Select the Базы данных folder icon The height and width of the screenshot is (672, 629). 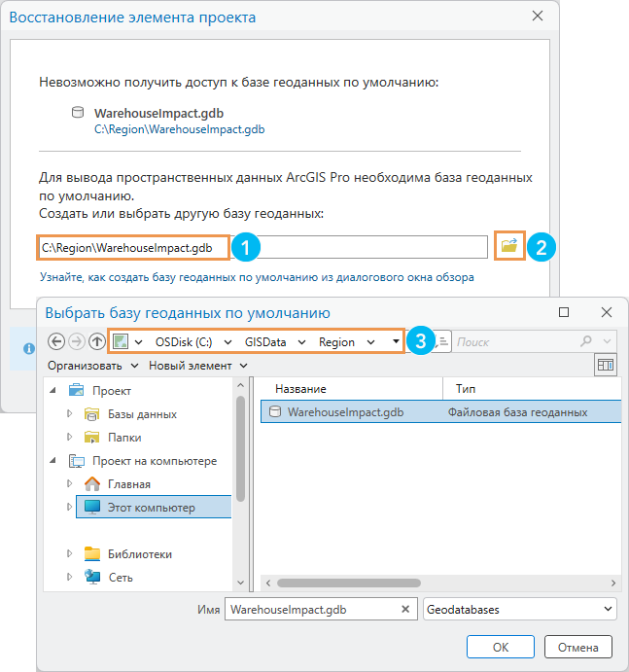coord(92,413)
